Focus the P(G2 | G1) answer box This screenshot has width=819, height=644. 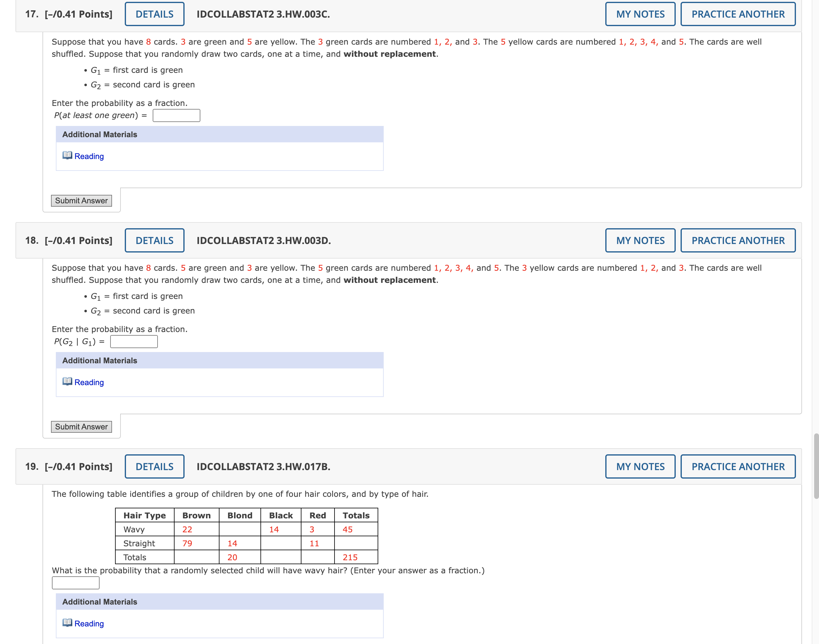pos(134,342)
